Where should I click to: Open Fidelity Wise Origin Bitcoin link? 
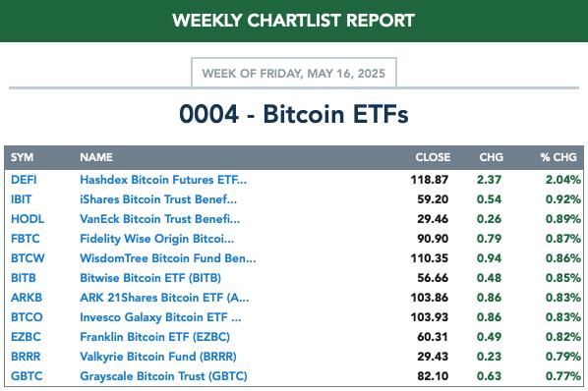[156, 239]
